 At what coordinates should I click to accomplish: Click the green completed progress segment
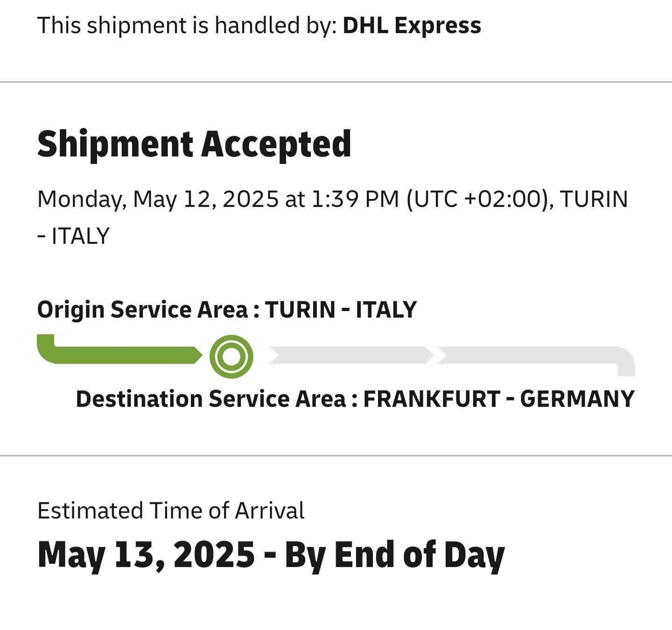coord(126,355)
